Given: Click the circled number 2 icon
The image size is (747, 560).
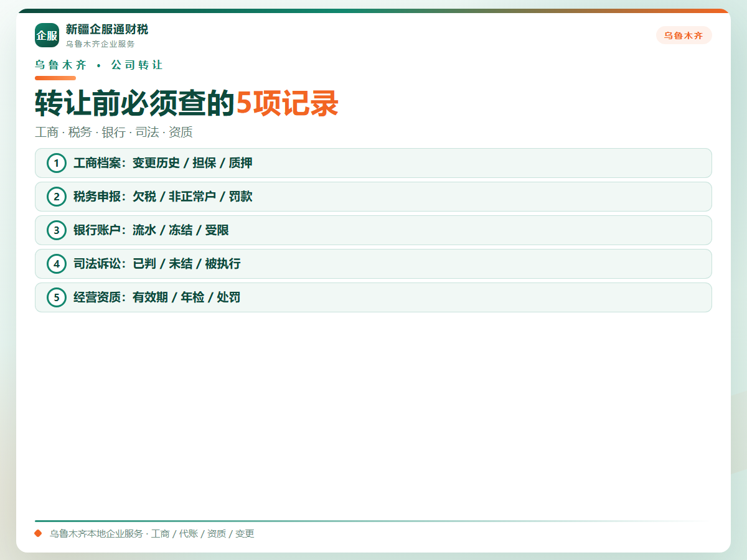Looking at the screenshot, I should click(57, 197).
